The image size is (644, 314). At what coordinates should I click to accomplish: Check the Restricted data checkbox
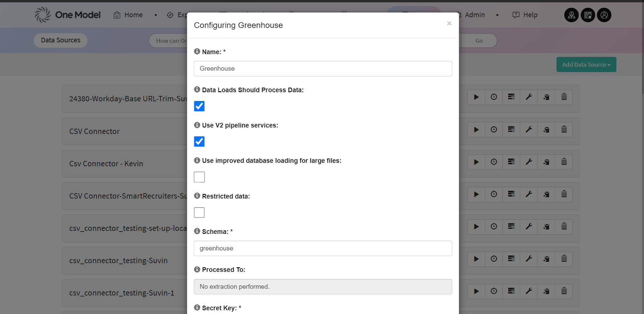[x=199, y=213]
